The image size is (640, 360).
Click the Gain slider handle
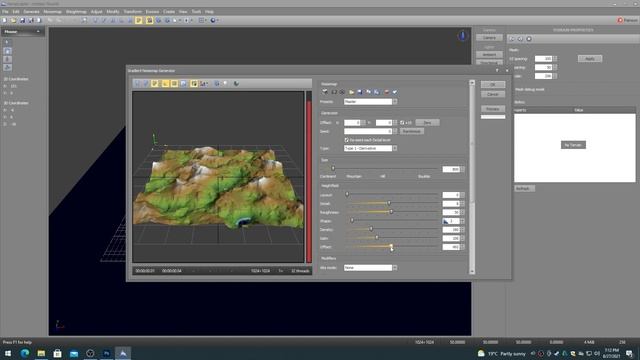point(377,238)
